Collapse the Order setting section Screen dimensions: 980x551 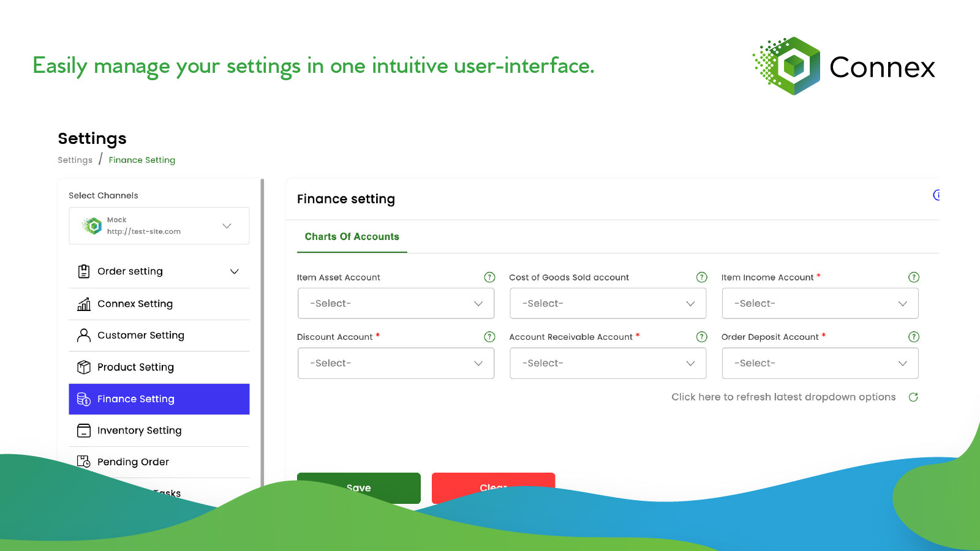click(x=234, y=271)
